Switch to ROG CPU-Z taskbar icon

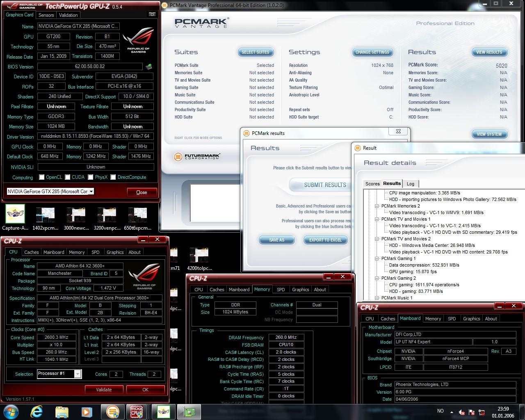(x=137, y=411)
